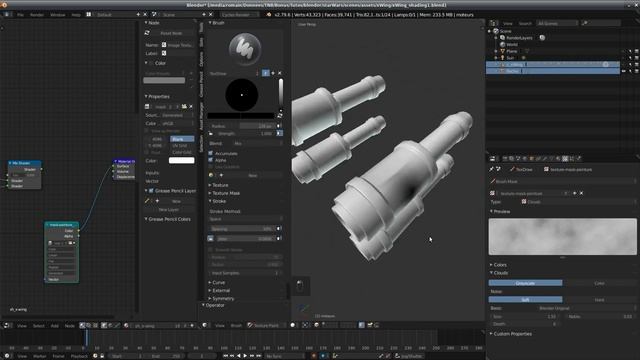Open the File menu
This screenshot has width=640, height=360.
(x=20, y=15)
